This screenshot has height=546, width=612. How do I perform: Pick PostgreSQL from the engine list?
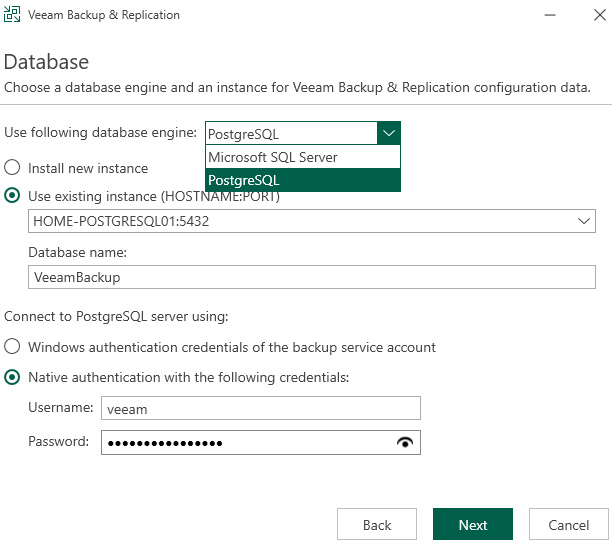point(303,180)
